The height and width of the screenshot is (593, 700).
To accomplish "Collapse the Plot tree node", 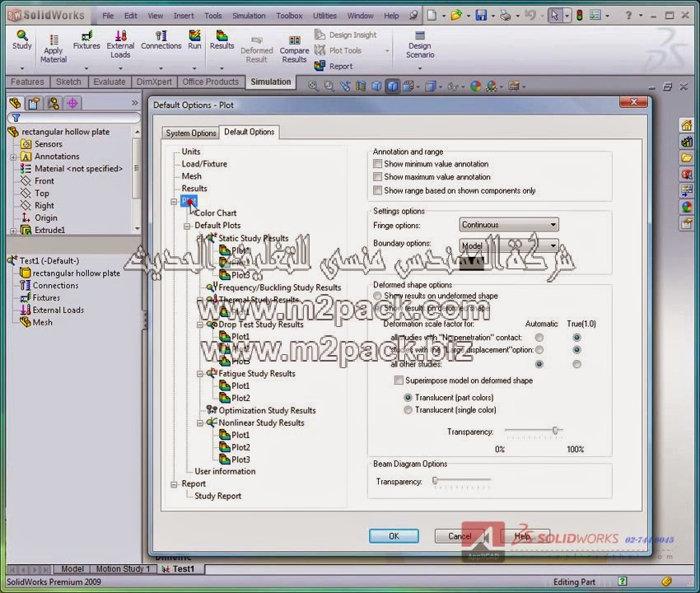I will point(174,202).
